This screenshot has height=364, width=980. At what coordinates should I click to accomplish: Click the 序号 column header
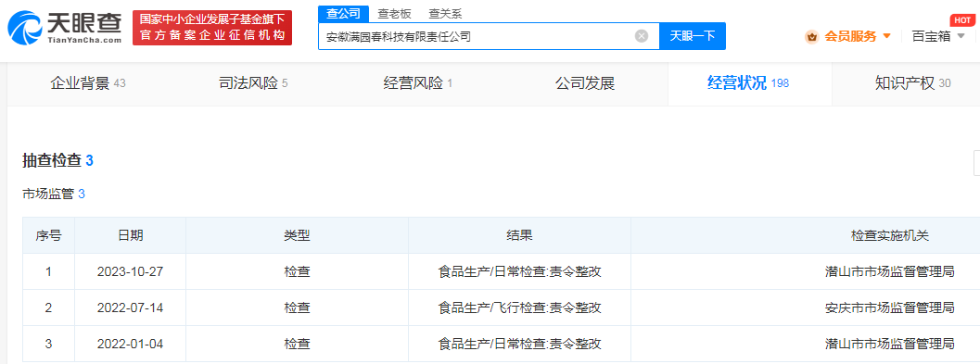48,235
